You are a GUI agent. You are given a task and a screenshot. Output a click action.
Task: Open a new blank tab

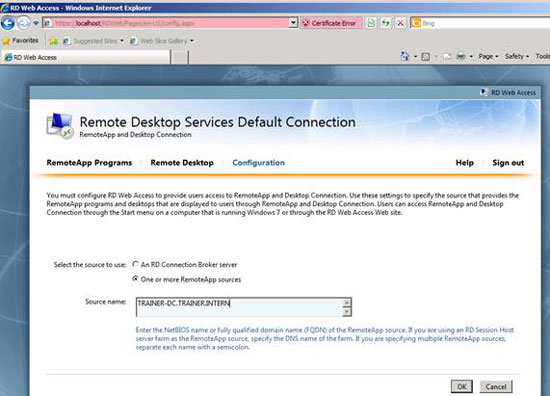180,58
